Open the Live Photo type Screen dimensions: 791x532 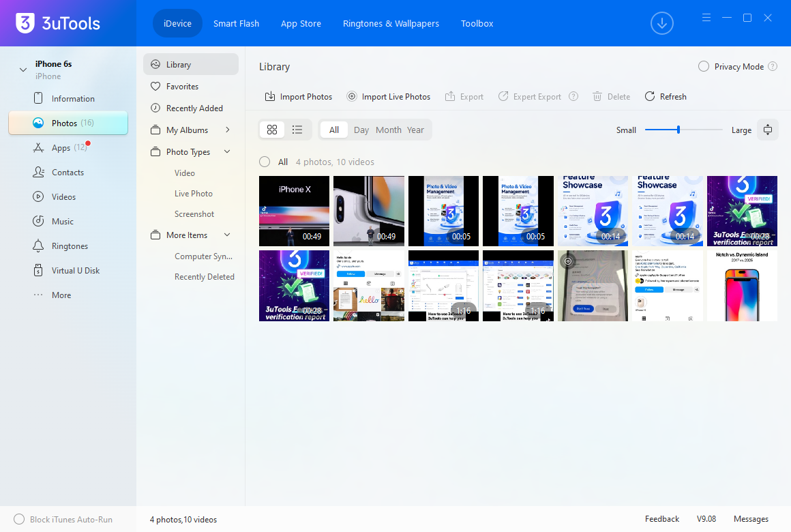click(193, 193)
